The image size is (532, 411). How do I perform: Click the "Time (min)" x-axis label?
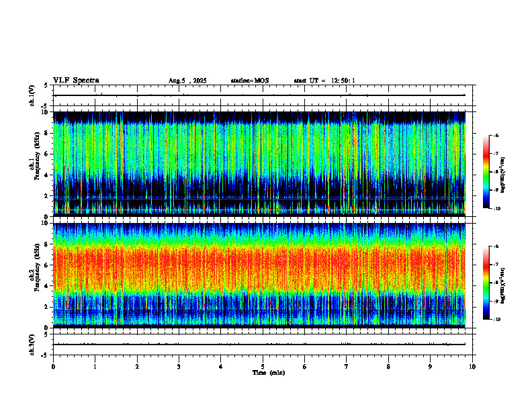[x=269, y=373]
